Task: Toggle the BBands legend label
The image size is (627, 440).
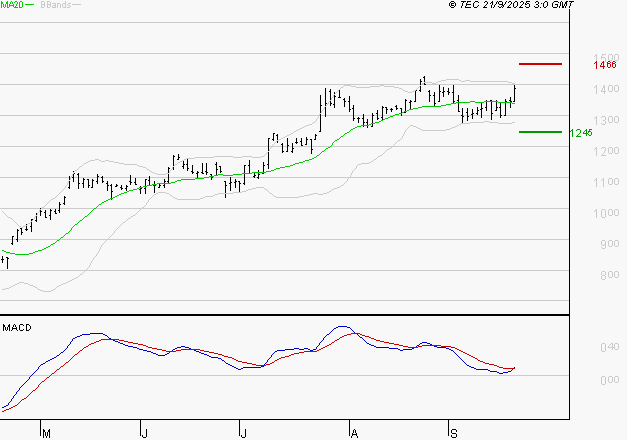Action: pos(54,6)
